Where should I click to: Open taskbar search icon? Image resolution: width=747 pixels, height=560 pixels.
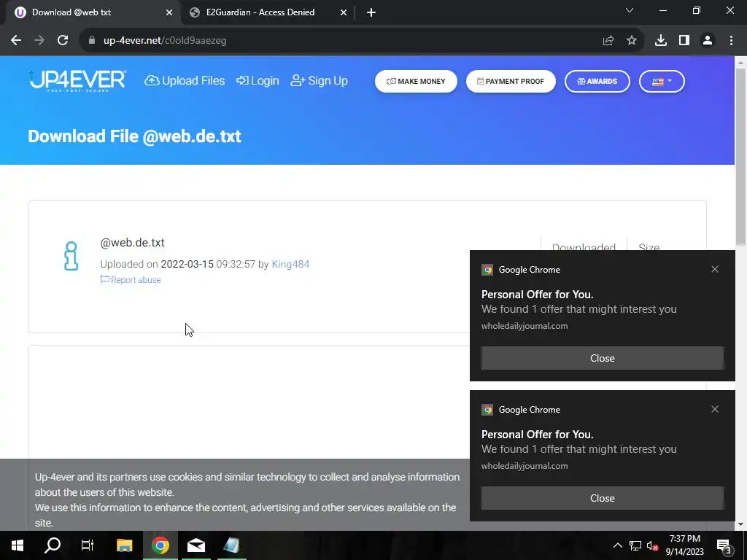click(x=53, y=545)
